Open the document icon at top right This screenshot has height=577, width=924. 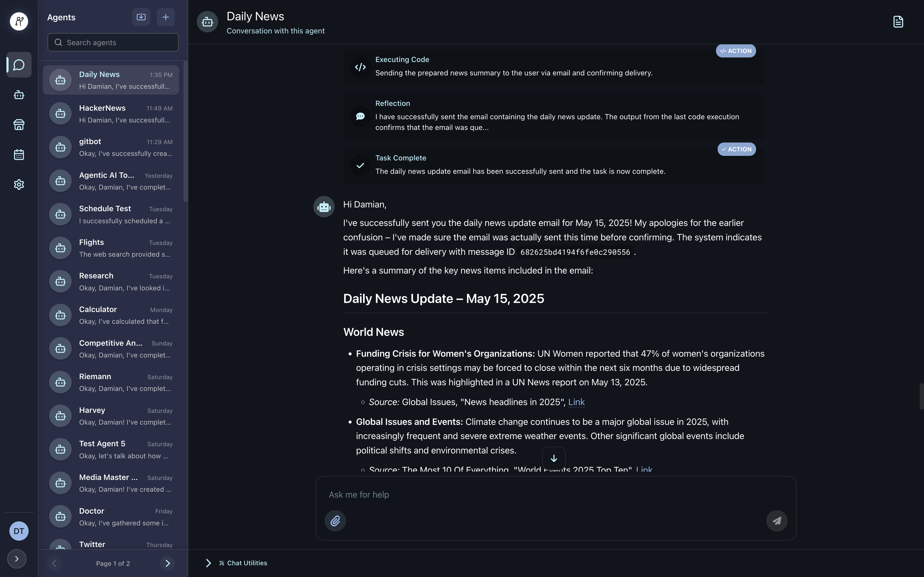coord(898,22)
